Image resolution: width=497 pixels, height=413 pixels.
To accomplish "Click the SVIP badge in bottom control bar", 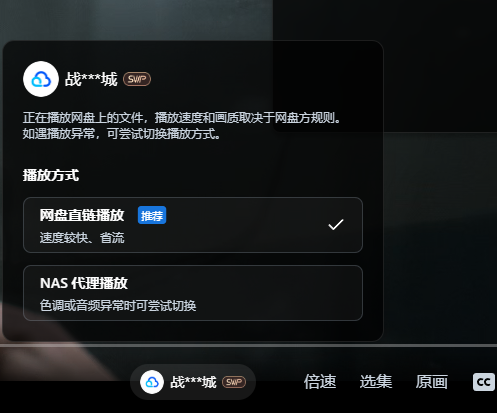I will 234,382.
